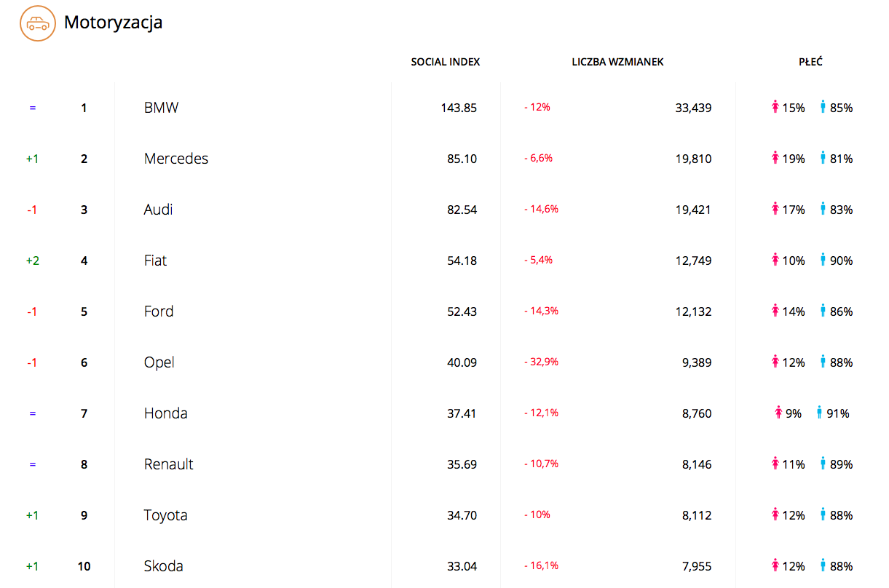889x588 pixels.
Task: Click the Motoryzacja category heading
Action: (113, 23)
